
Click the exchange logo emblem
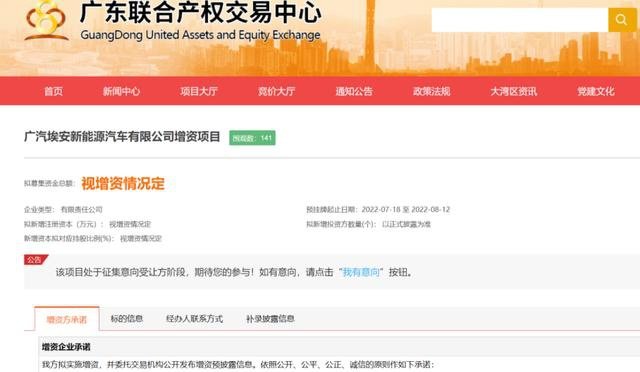46,20
